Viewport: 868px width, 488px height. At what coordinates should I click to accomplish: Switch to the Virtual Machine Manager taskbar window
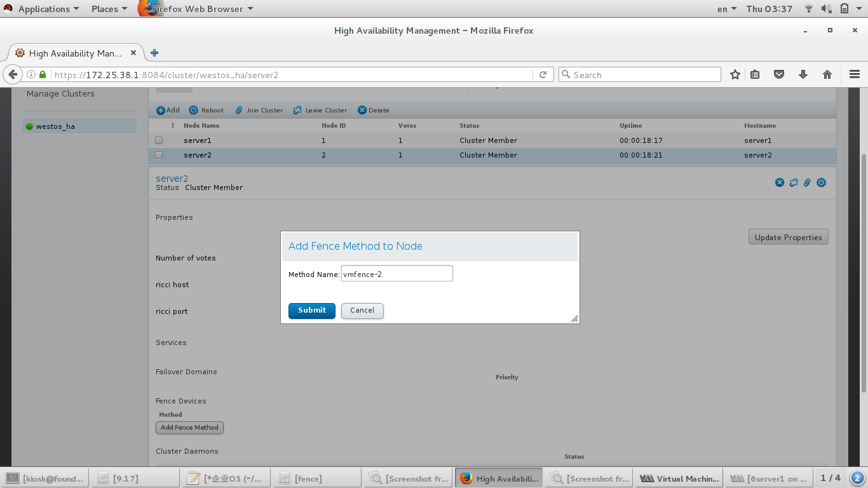[x=679, y=478]
